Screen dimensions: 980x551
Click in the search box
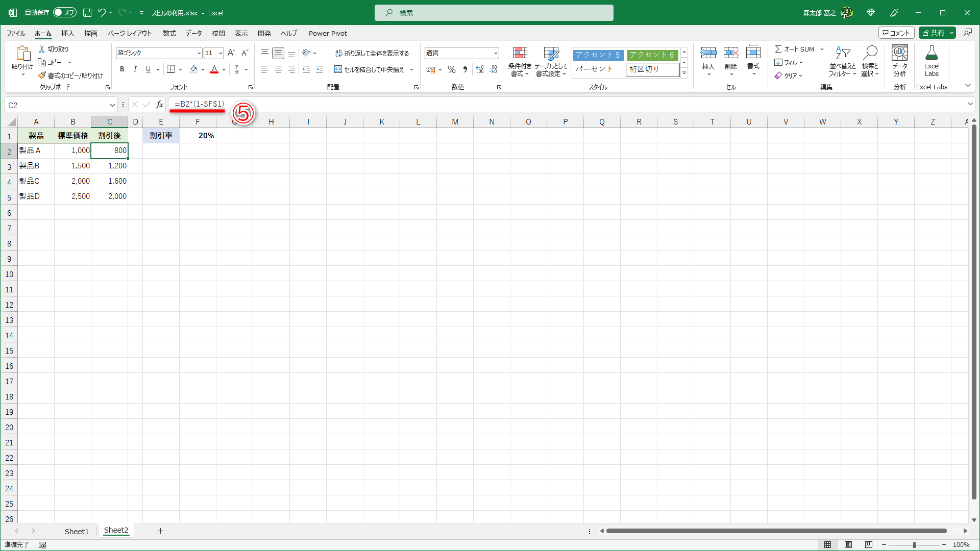pyautogui.click(x=494, y=13)
